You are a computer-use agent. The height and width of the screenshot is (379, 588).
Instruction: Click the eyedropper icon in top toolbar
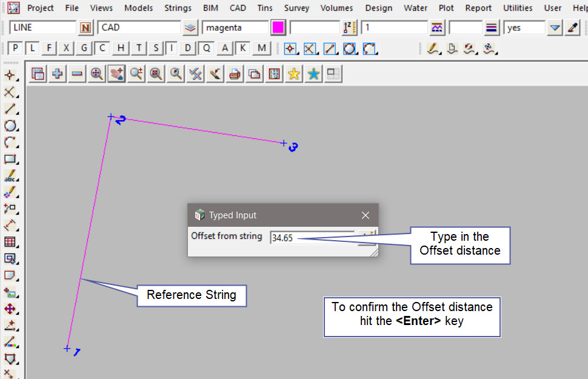point(572,28)
